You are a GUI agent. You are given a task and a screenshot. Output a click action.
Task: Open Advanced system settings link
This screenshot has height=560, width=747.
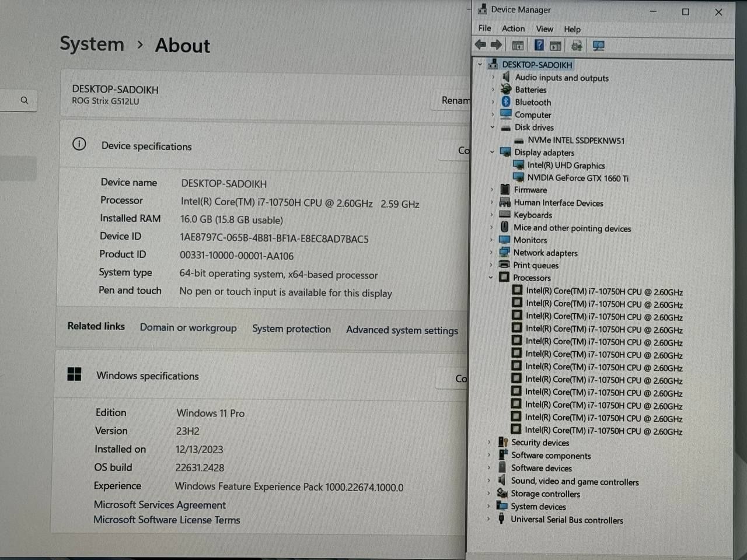[402, 330]
